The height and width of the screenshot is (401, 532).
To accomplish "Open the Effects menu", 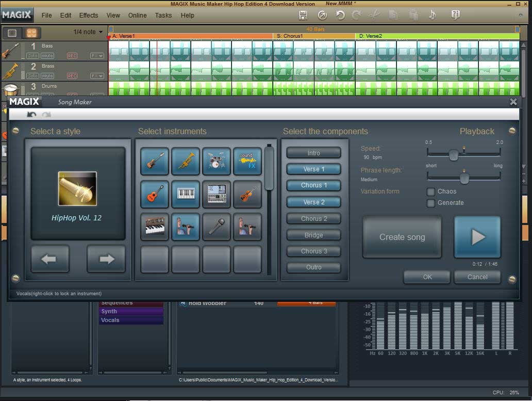I will point(89,15).
